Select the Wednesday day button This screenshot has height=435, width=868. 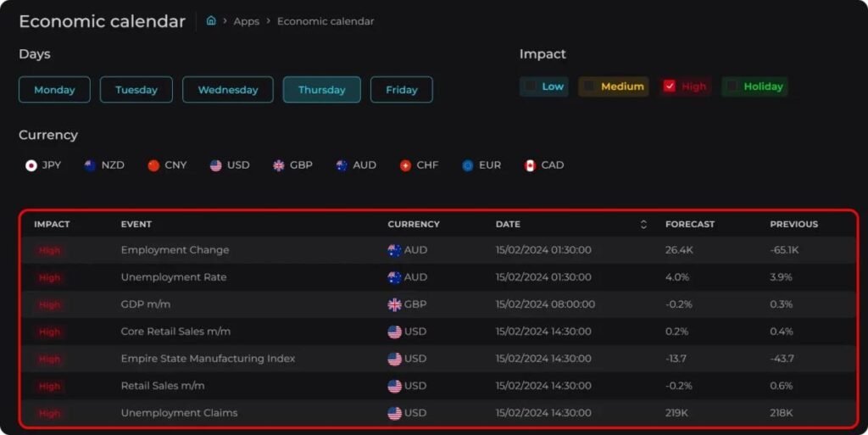click(227, 90)
